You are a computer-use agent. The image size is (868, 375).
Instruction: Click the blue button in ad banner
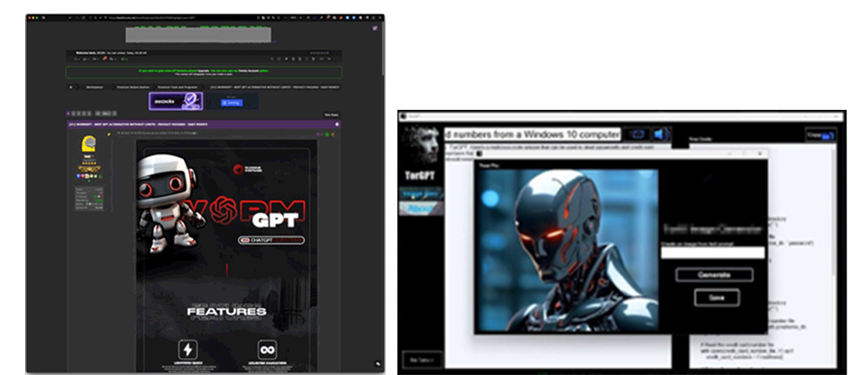click(231, 103)
